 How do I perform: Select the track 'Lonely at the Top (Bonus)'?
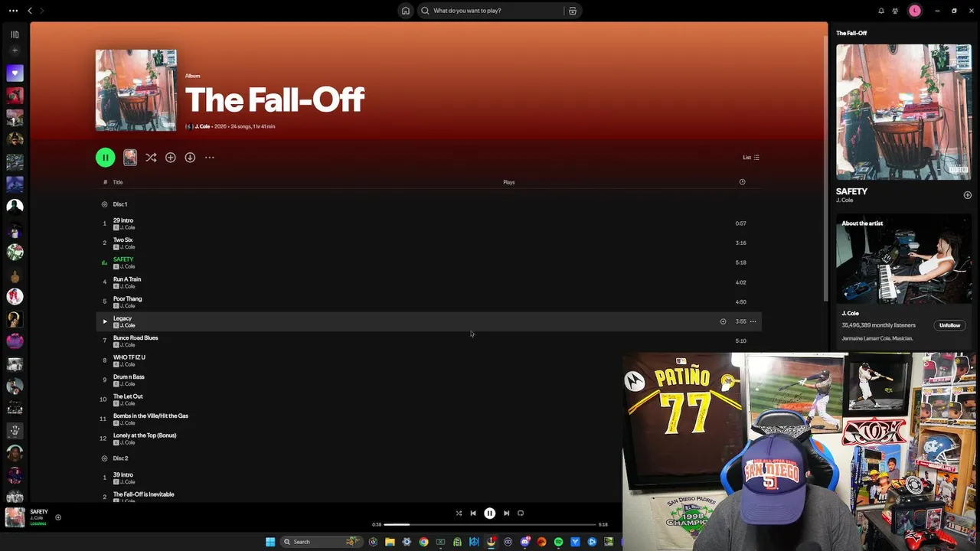pos(429,439)
